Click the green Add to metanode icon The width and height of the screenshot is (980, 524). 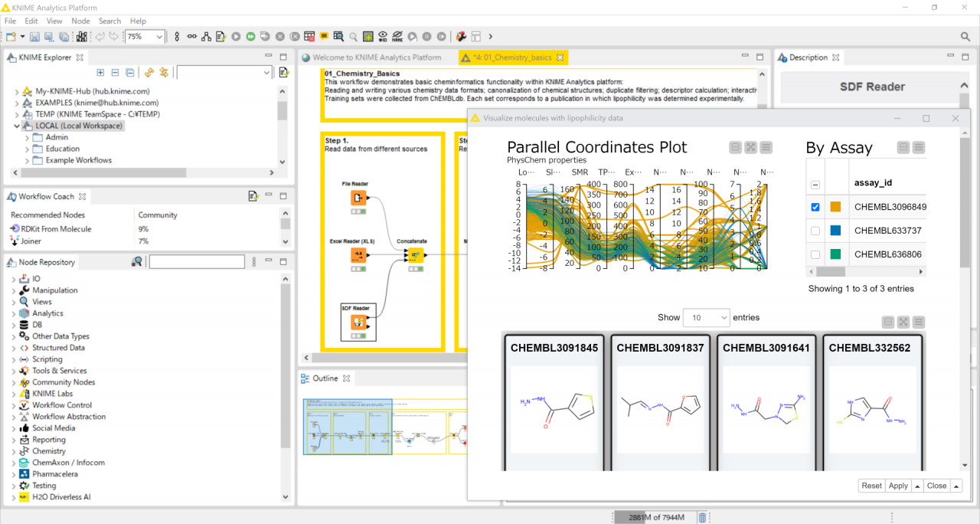coord(368,36)
